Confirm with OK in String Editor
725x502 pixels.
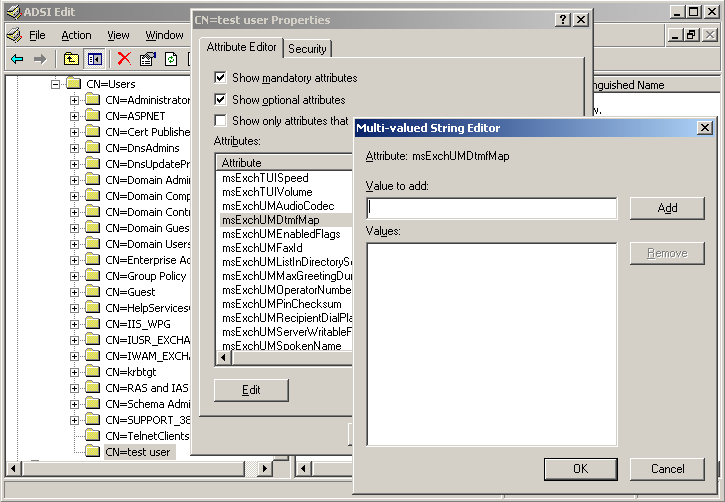(x=581, y=469)
